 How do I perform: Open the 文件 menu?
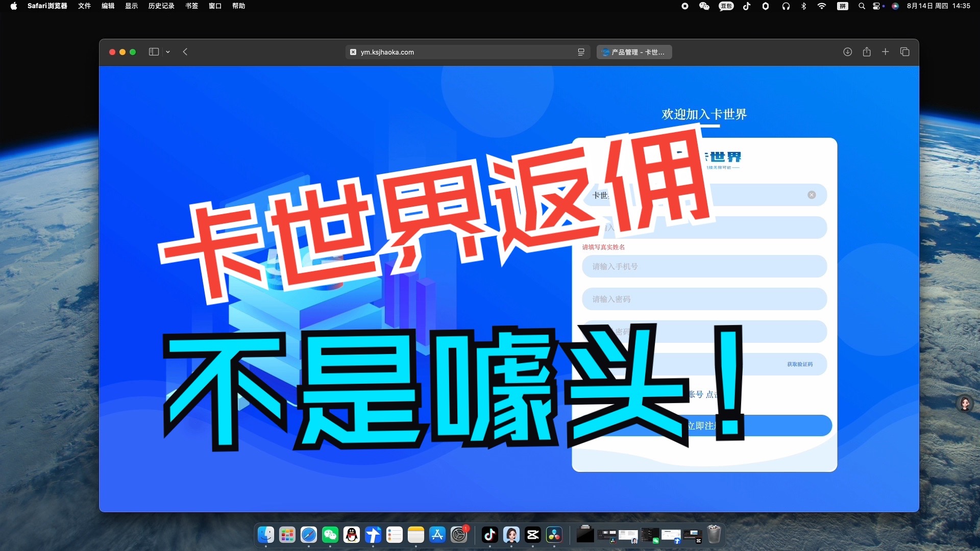(x=85, y=6)
